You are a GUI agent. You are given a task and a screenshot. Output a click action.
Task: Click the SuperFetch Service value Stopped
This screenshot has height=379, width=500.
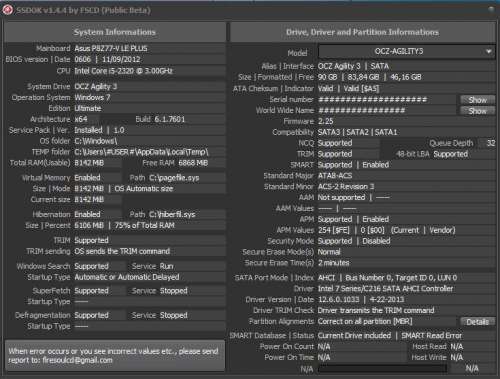173,291
